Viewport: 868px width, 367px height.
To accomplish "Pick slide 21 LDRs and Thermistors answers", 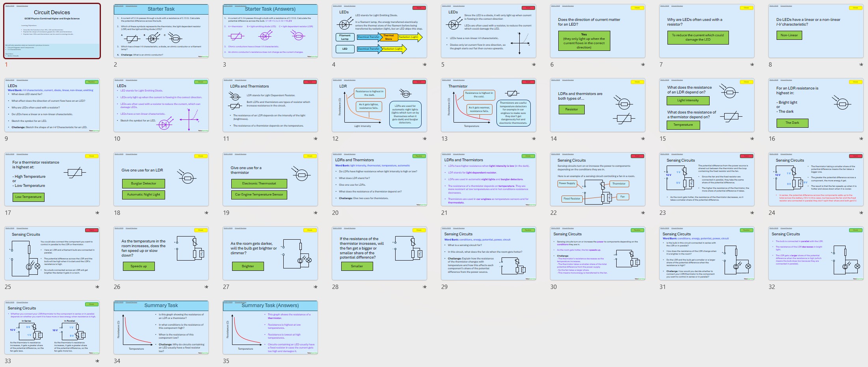I will pyautogui.click(x=489, y=179).
